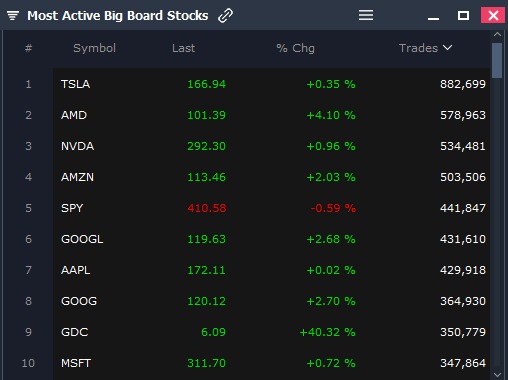Open the filter icon beside the window title

pyautogui.click(x=13, y=15)
